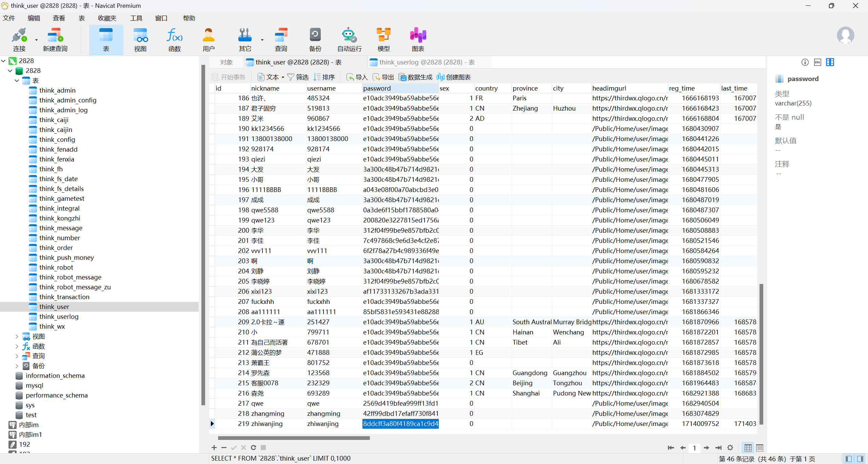Toggle the right-hand info pane visibility

click(860, 459)
